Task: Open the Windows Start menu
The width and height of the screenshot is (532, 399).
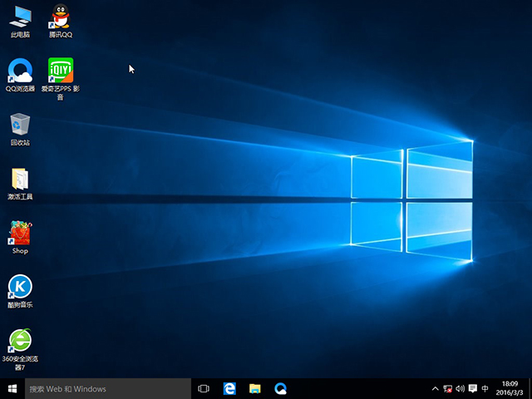Action: pos(12,388)
